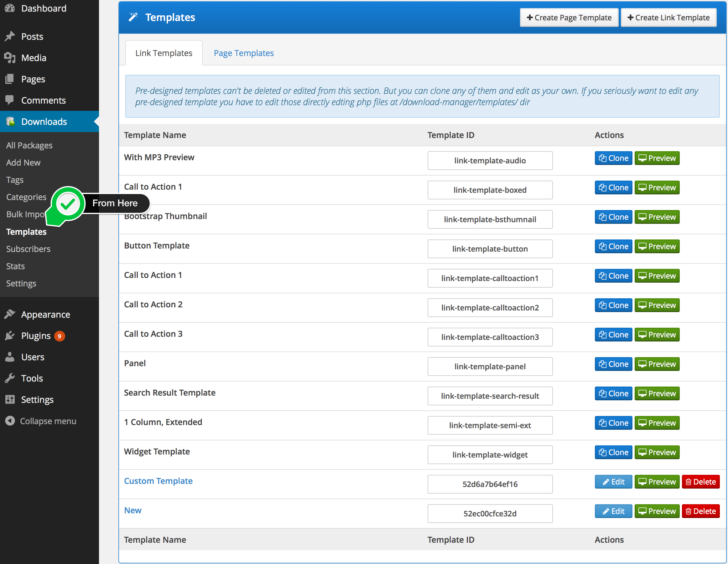728x564 pixels.
Task: Click Clone icon for Panel template
Action: pyautogui.click(x=613, y=363)
